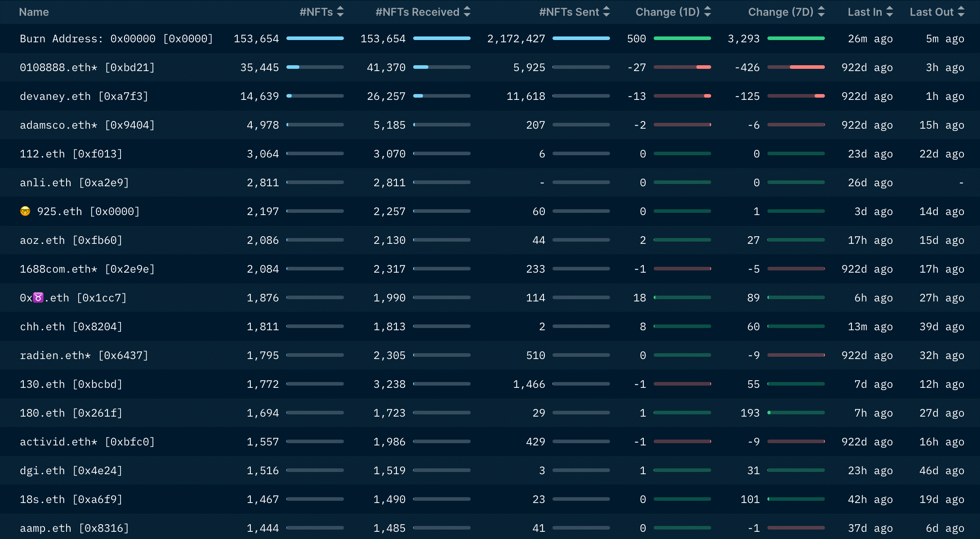This screenshot has height=539, width=980.
Task: Toggle sort arrows for Change (1D)
Action: [x=708, y=12]
